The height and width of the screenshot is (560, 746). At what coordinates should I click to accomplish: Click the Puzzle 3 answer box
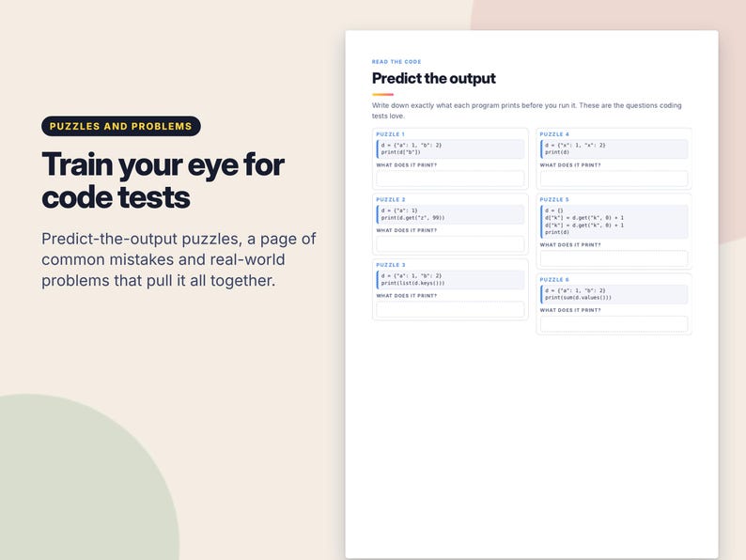pyautogui.click(x=450, y=309)
